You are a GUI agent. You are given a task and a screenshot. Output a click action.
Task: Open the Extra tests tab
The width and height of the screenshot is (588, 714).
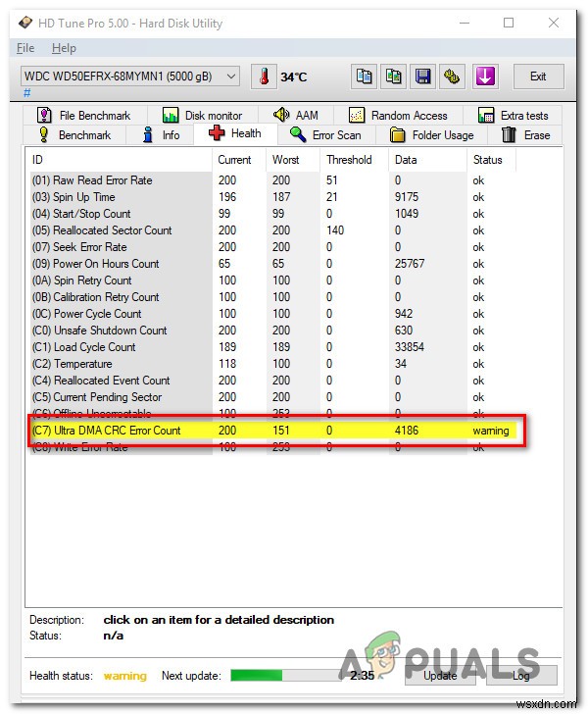[513, 115]
